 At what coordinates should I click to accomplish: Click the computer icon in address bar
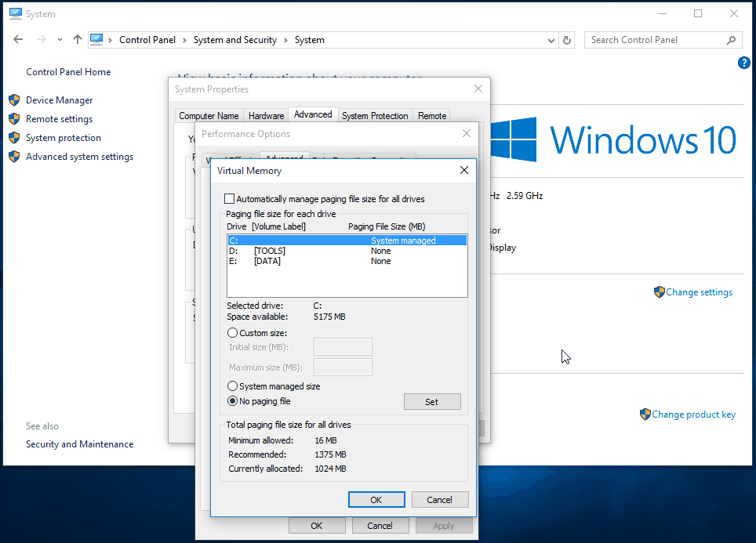point(96,39)
